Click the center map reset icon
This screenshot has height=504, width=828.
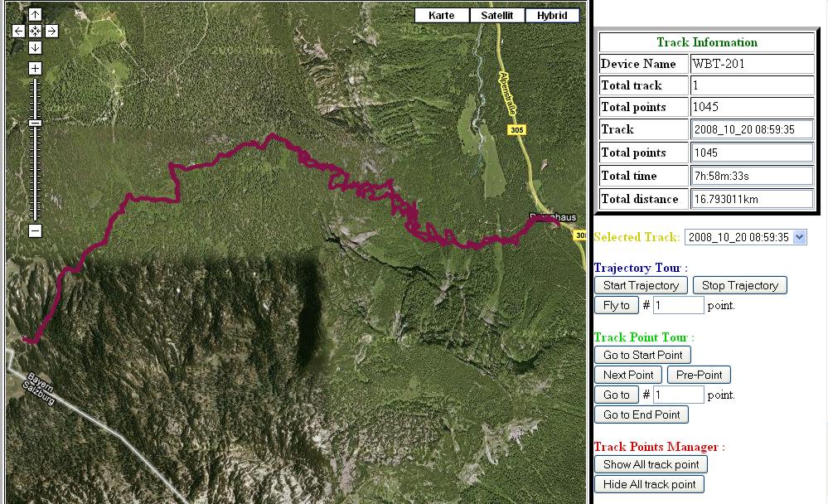tap(35, 31)
